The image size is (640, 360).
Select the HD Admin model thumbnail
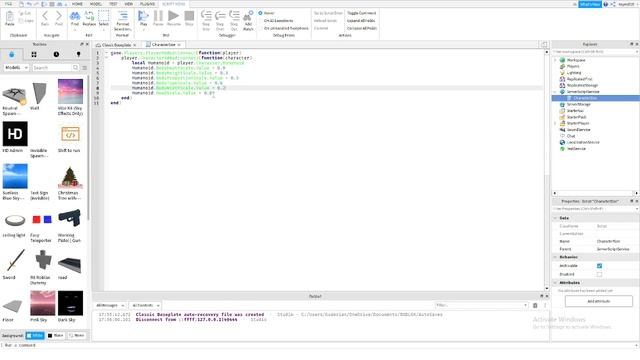[15, 133]
